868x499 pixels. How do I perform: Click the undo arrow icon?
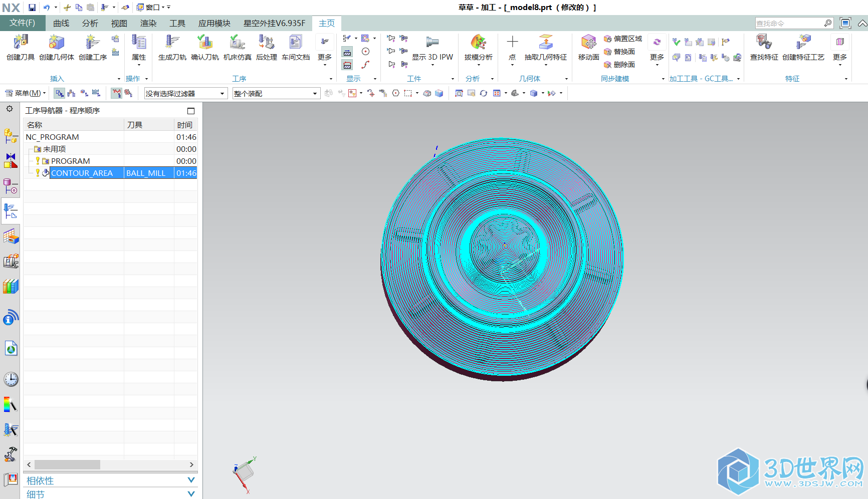[47, 8]
